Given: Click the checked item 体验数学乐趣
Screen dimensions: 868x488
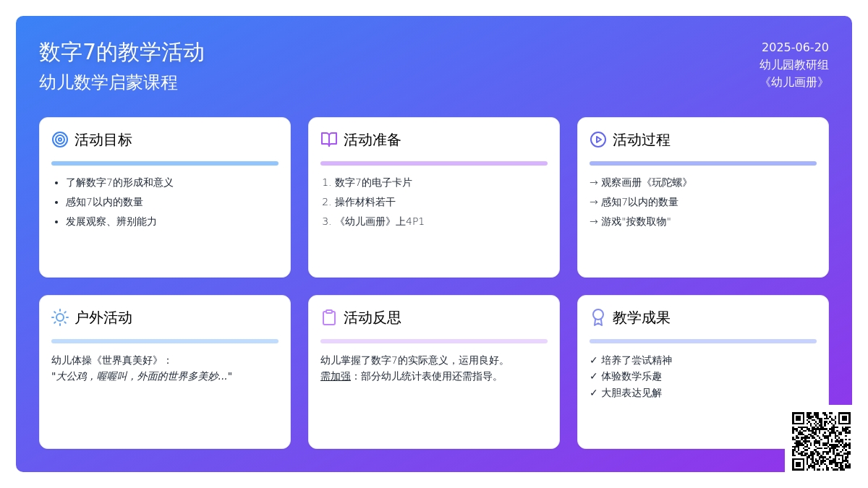Looking at the screenshot, I should [626, 377].
